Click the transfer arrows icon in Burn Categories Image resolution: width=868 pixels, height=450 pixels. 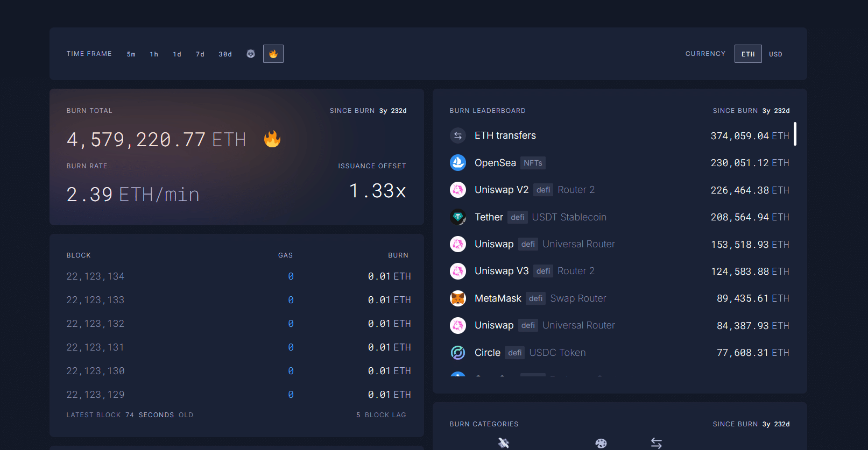coord(657,443)
